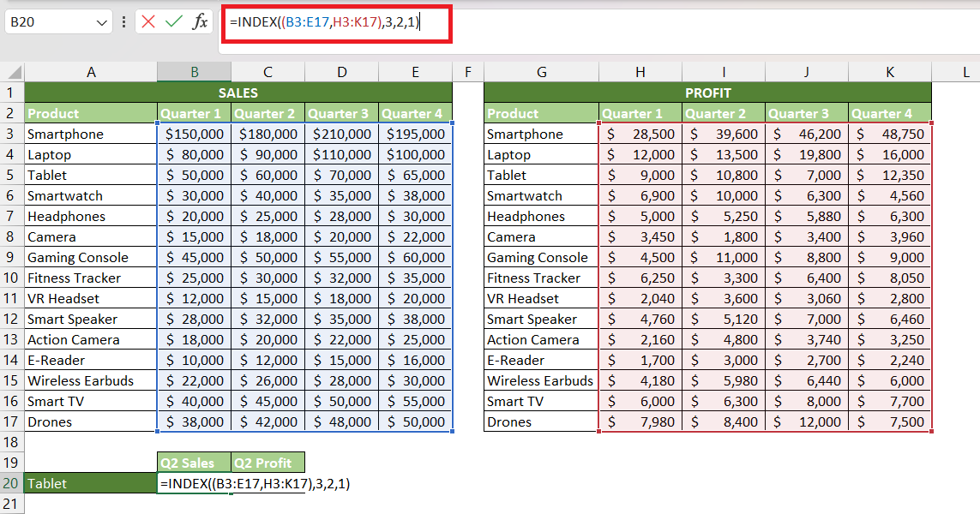Cancel the formula entry with the X icon
Viewport: 980px width, 514px height.
[x=148, y=22]
